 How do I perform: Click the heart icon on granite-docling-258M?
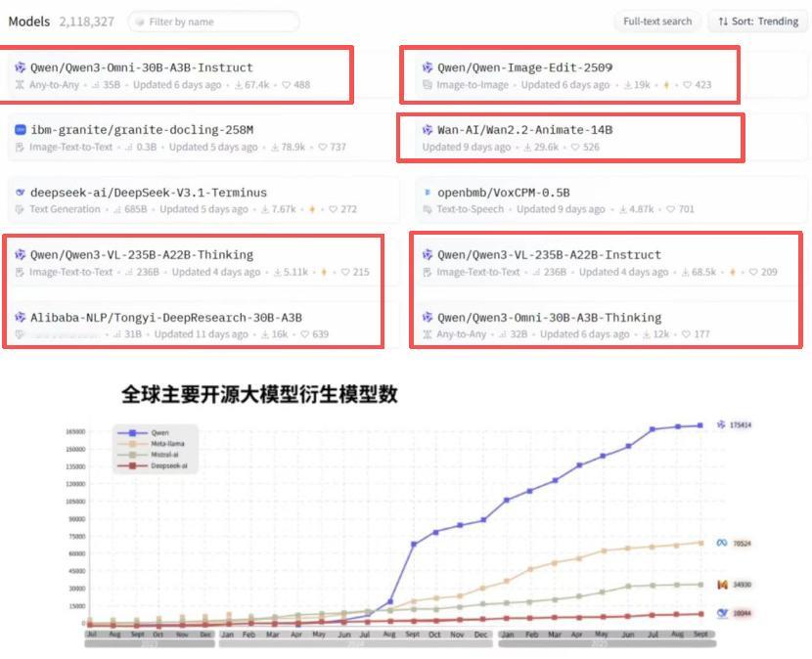(323, 147)
